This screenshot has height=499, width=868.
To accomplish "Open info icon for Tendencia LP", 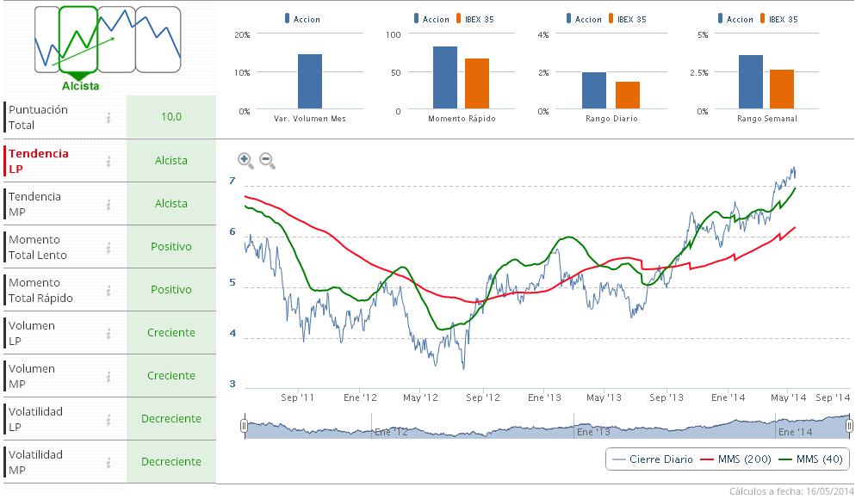I will click(x=108, y=161).
